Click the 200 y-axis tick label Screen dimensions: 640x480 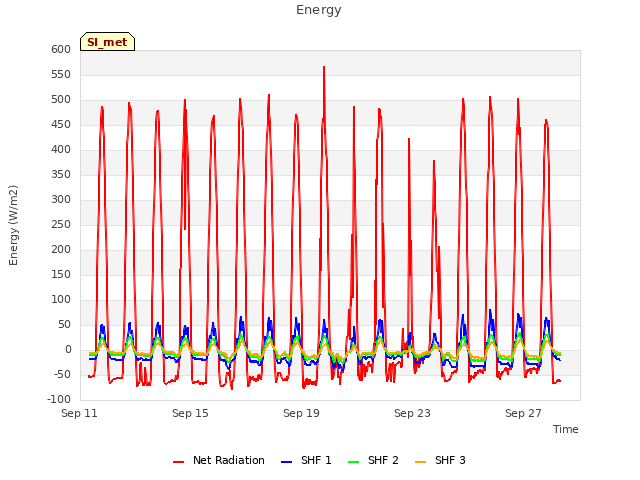click(x=61, y=250)
